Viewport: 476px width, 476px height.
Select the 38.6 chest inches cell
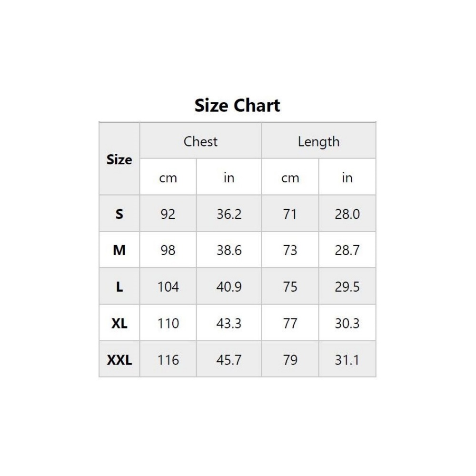[x=229, y=250]
